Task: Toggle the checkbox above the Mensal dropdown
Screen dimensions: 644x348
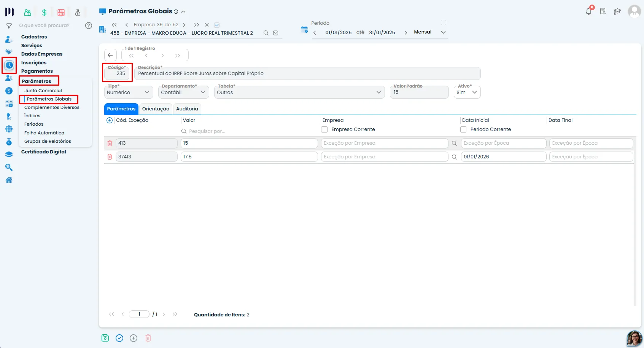Action: coord(444,22)
